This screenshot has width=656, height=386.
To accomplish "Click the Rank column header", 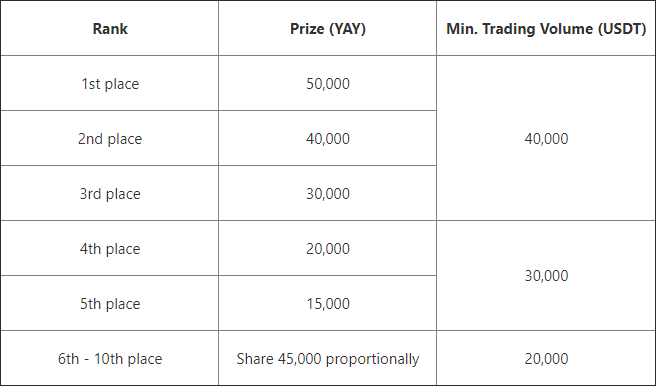I will (110, 28).
